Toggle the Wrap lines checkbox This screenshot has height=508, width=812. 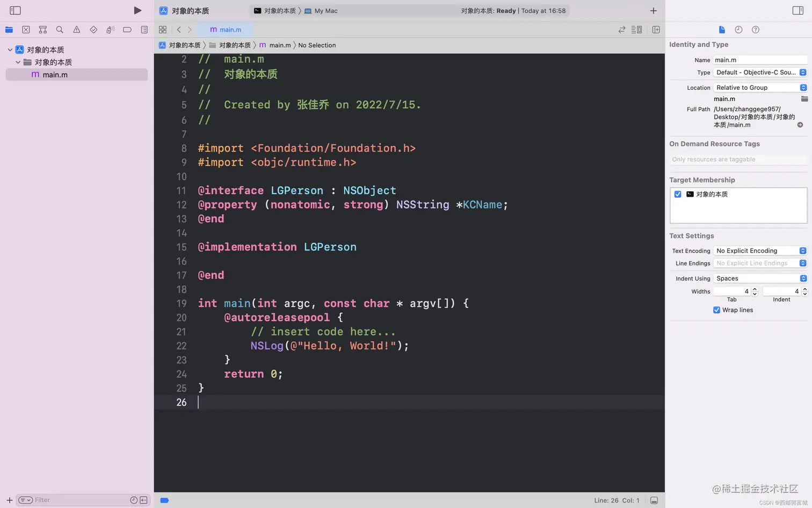(x=716, y=310)
